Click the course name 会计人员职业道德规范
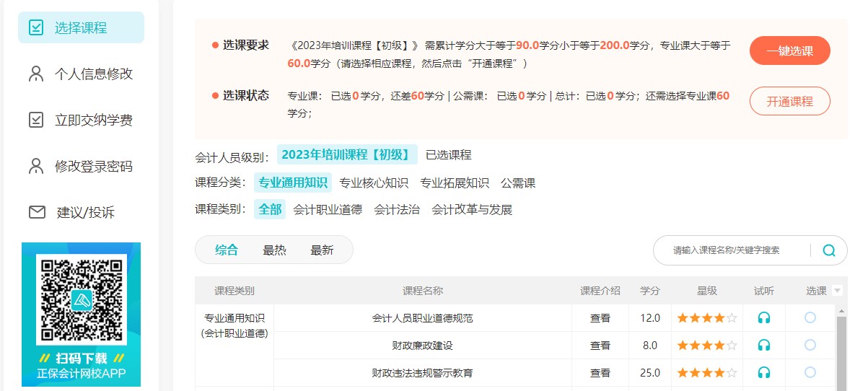 tap(423, 317)
